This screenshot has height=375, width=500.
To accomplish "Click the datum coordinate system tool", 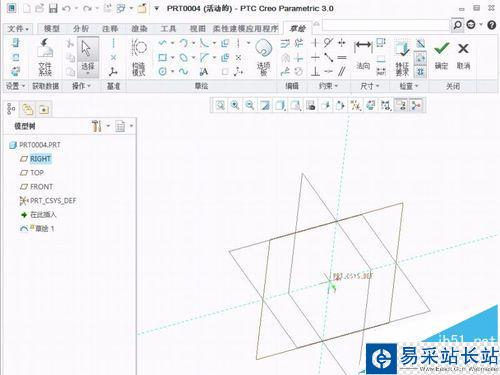I will click(x=113, y=71).
